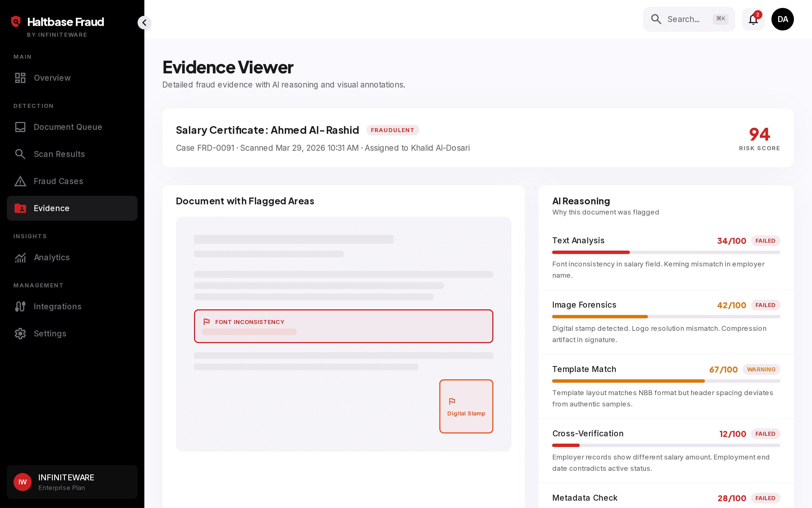This screenshot has width=812, height=508.
Task: Open Integrations from the sidebar
Action: [72, 306]
